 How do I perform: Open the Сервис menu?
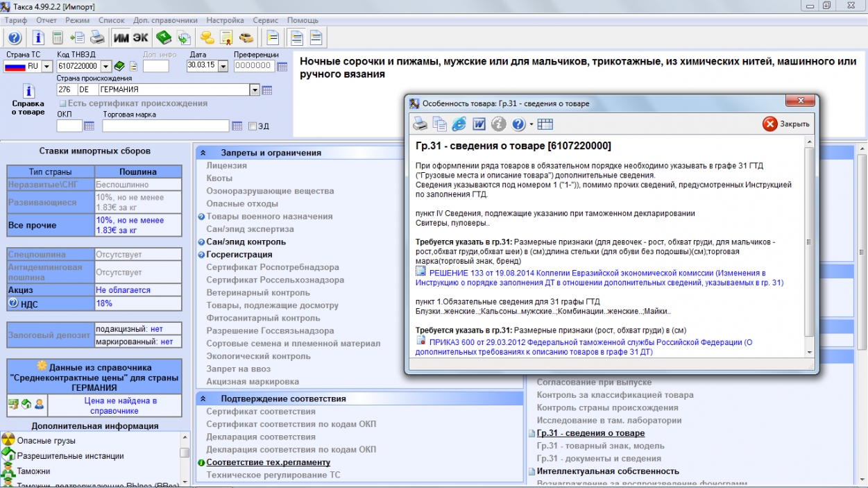tap(266, 21)
